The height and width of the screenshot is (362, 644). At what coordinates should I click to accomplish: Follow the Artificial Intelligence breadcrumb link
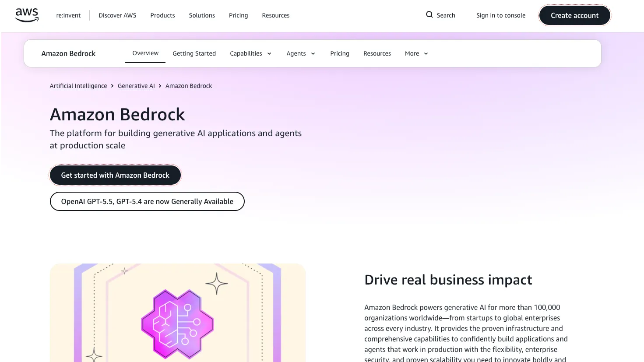point(78,86)
